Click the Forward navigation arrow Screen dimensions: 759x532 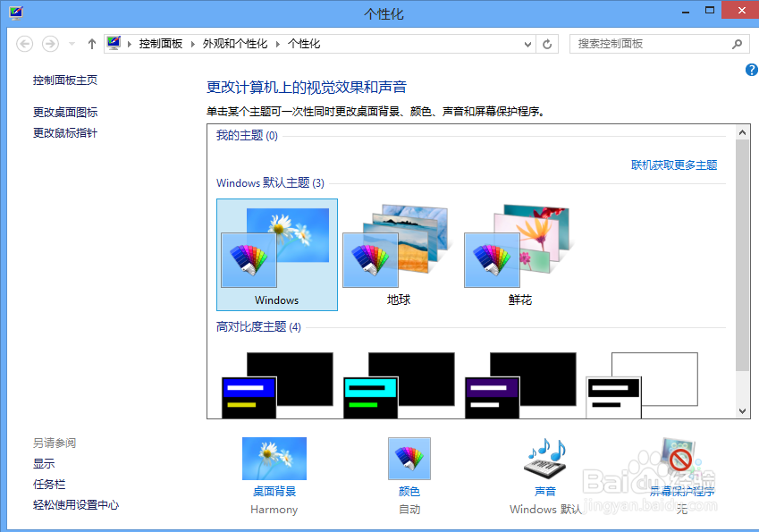50,44
